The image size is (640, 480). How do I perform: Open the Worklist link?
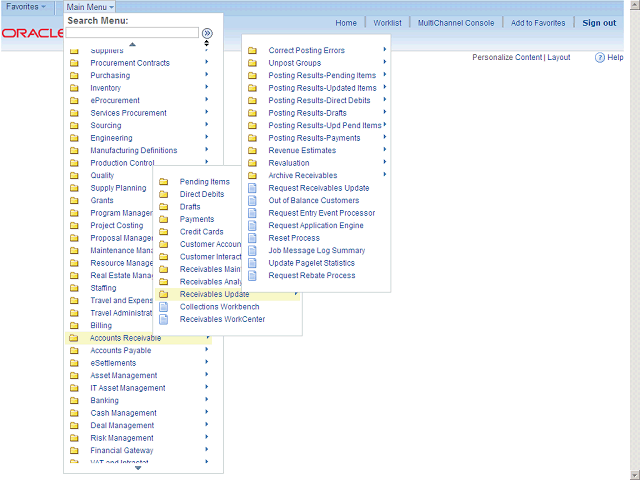(387, 23)
